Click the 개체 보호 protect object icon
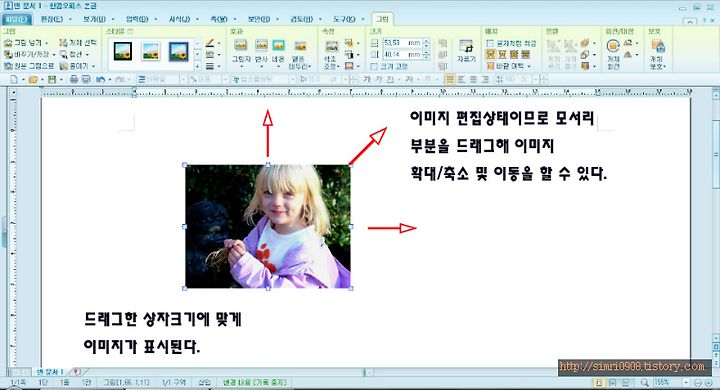Image resolution: width=720 pixels, height=390 pixels. [658, 46]
